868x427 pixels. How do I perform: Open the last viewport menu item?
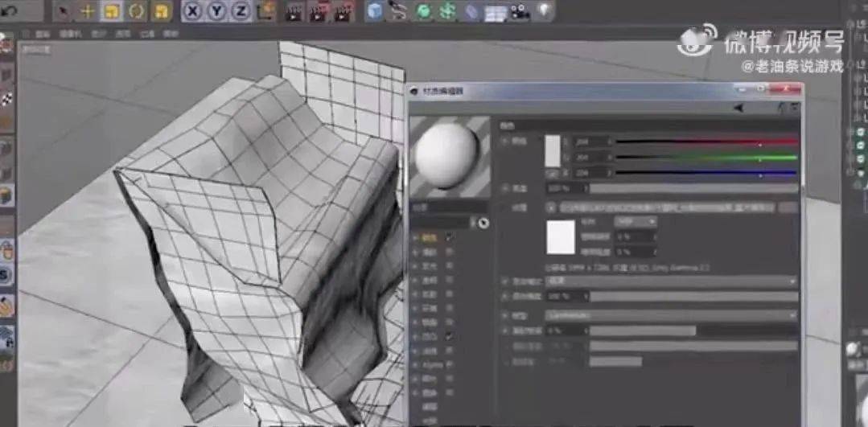tap(171, 34)
